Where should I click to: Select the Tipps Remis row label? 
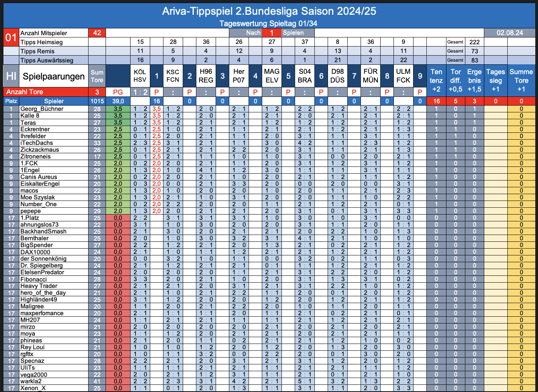[37, 51]
